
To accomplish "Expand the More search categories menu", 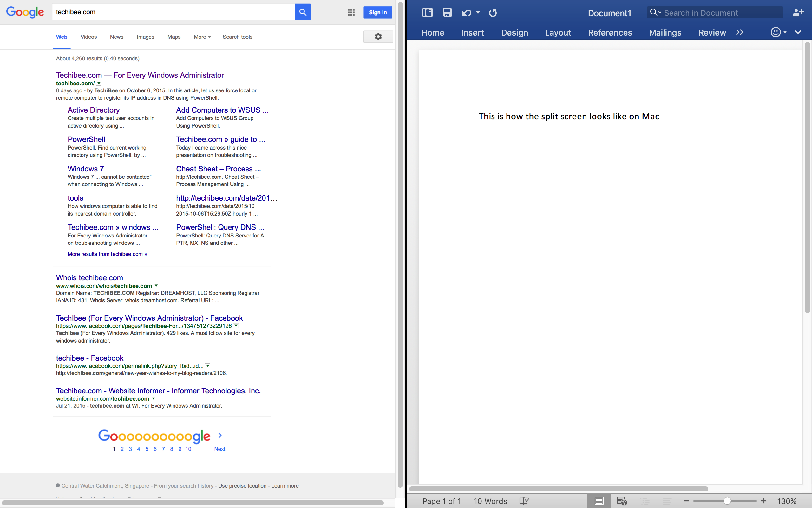I will pos(202,37).
